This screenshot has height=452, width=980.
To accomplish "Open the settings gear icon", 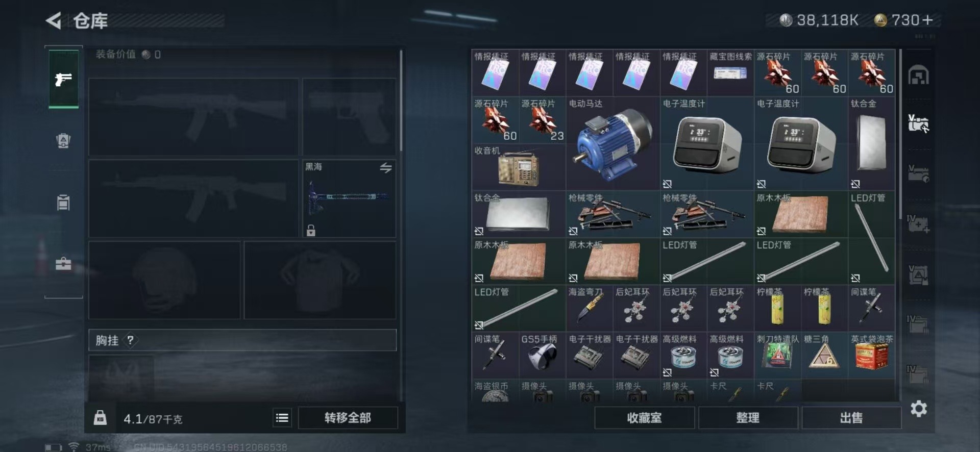I will pos(919,409).
